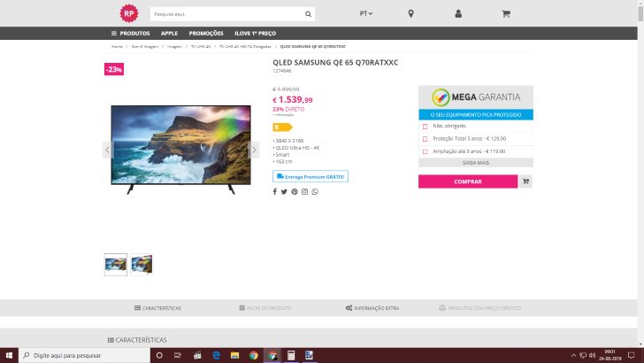The height and width of the screenshot is (363, 644).
Task: Click the taskbar clock and date
Action: pos(609,355)
